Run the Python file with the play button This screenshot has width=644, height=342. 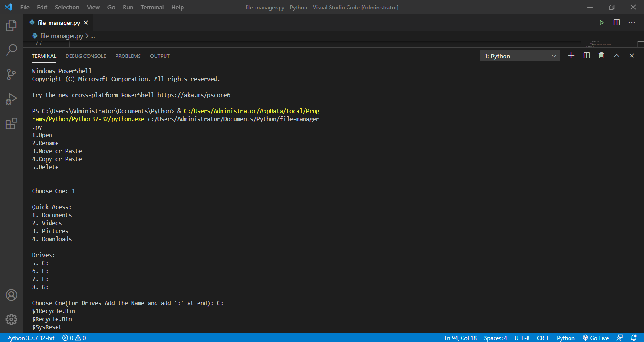[x=602, y=22]
